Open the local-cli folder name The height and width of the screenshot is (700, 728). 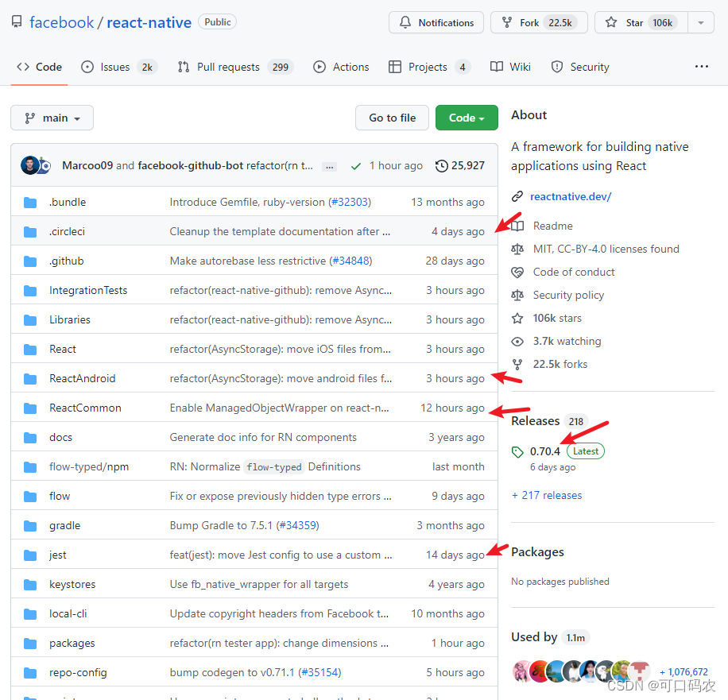pyautogui.click(x=68, y=613)
